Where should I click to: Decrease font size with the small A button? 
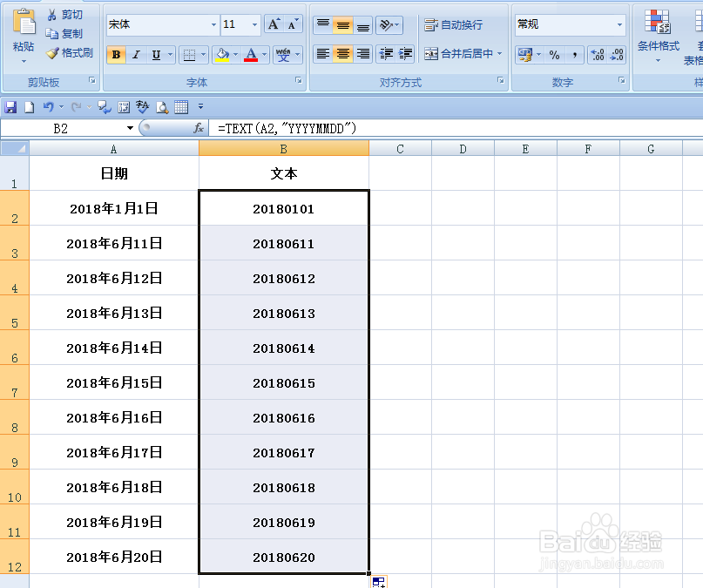[293, 24]
